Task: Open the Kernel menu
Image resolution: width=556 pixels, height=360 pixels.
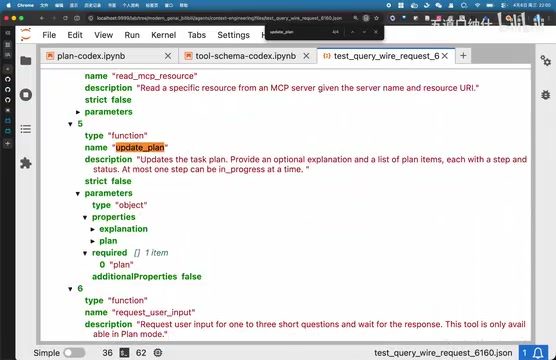Action: pos(163,35)
